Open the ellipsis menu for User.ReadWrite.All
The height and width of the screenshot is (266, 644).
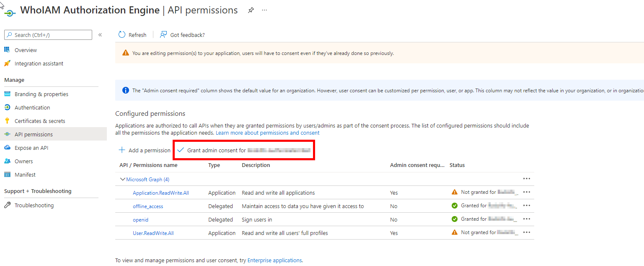[x=527, y=232]
